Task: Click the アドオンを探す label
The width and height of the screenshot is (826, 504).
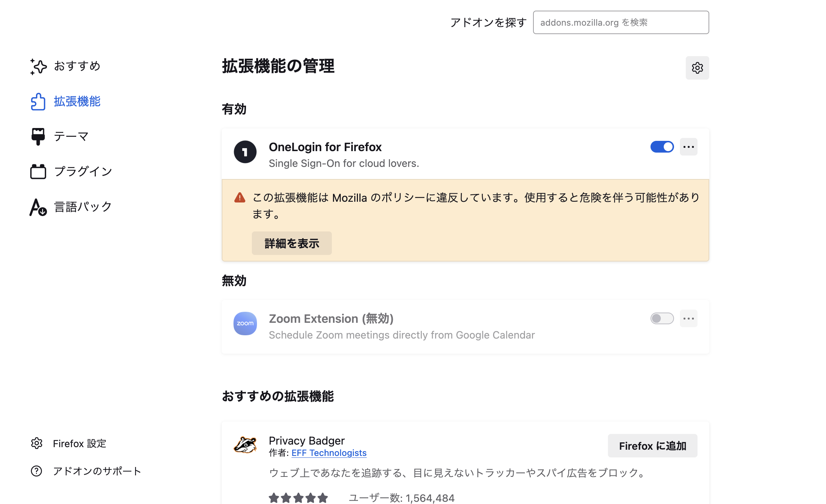Action: pos(488,22)
